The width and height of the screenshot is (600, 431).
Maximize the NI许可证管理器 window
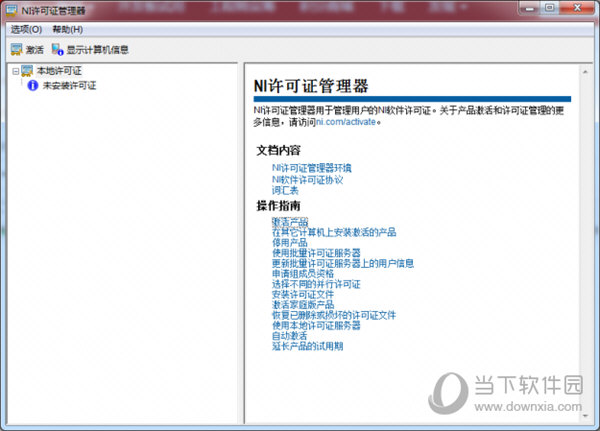pyautogui.click(x=549, y=8)
